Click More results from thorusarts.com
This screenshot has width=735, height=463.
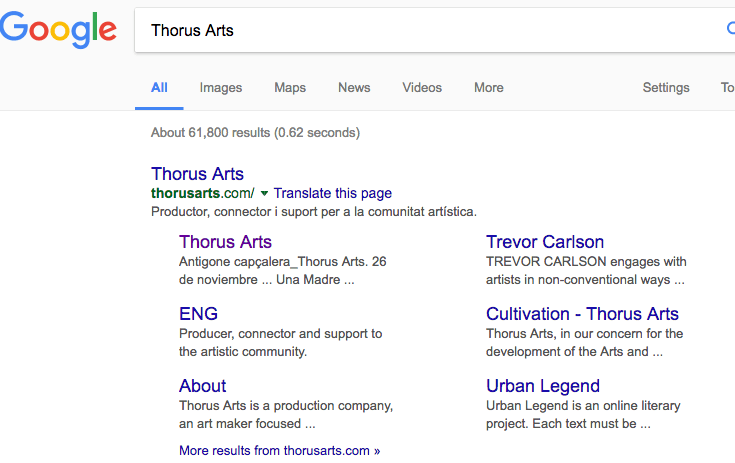279,451
